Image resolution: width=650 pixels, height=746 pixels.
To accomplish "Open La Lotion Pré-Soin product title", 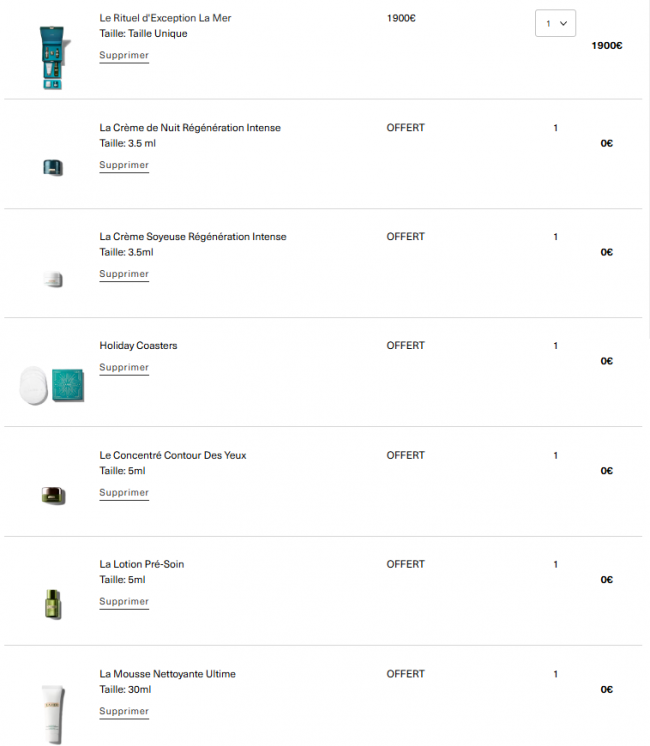I will [141, 564].
